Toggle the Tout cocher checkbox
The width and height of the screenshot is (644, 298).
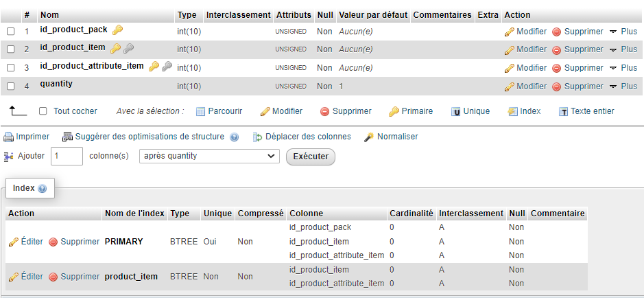tap(43, 111)
